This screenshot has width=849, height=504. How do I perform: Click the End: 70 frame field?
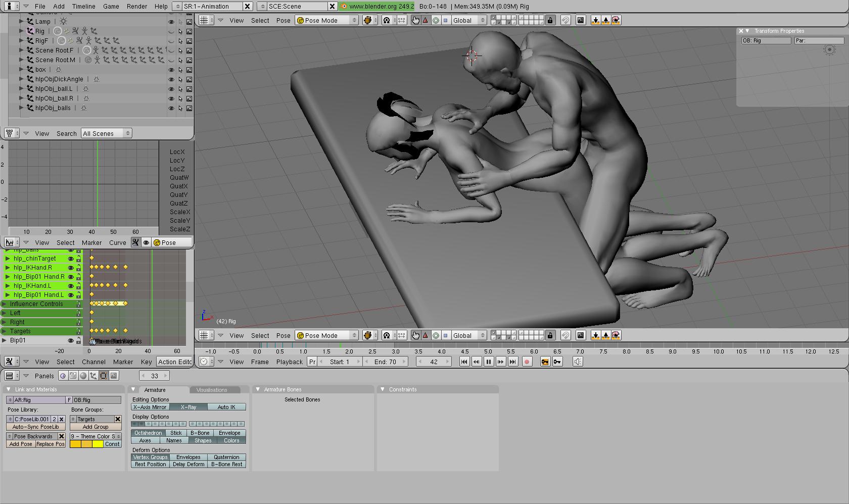[385, 362]
